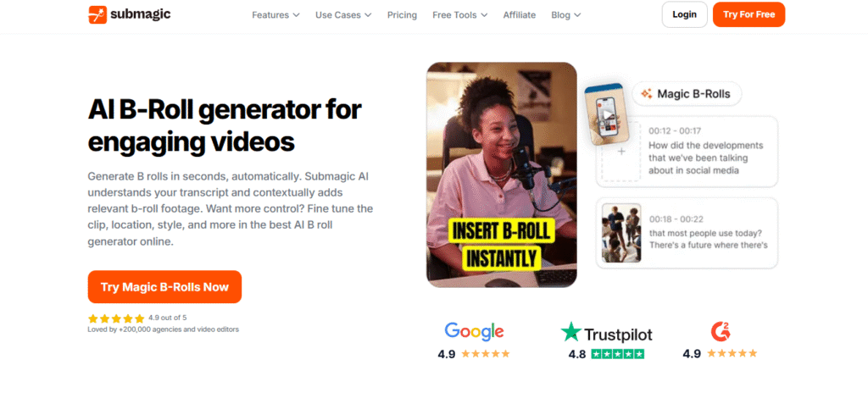The image size is (868, 404).
Task: Click the Try For Free button
Action: tap(748, 14)
